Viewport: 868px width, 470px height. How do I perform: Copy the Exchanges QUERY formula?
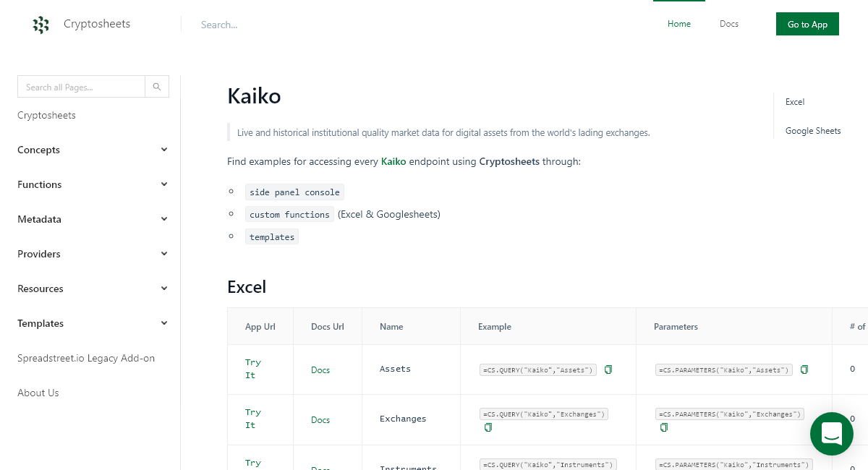click(x=488, y=427)
